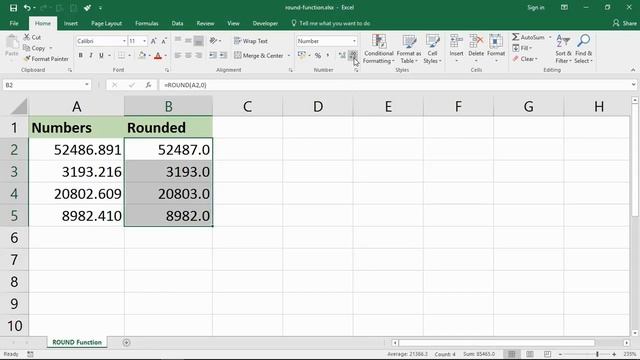Enable Center alignment for the cells
This screenshot has height=360, width=640.
188,55
